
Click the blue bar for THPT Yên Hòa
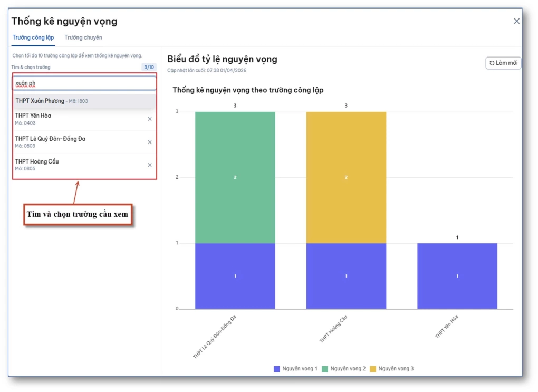457,276
